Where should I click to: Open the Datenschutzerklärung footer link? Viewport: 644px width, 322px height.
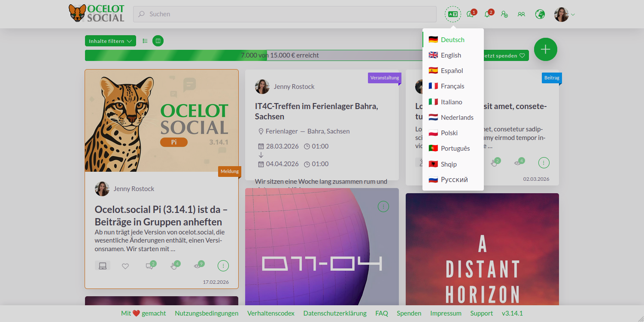tap(335, 313)
